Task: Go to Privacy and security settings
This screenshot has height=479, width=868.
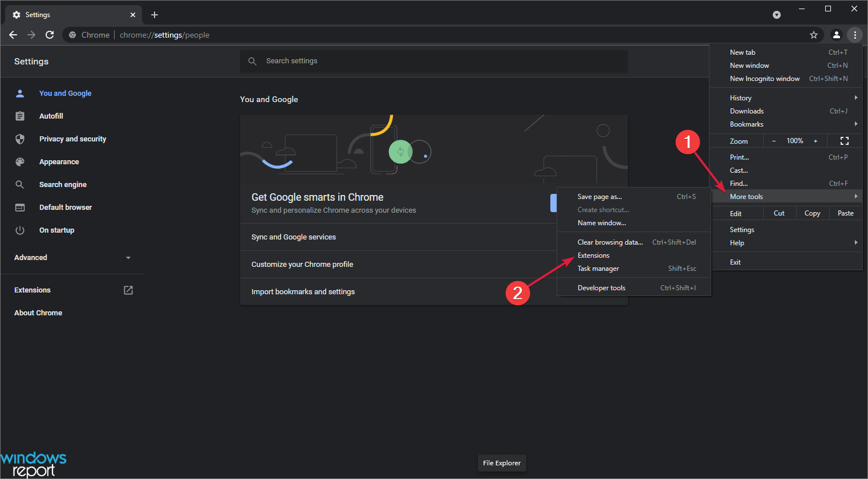Action: tap(72, 139)
